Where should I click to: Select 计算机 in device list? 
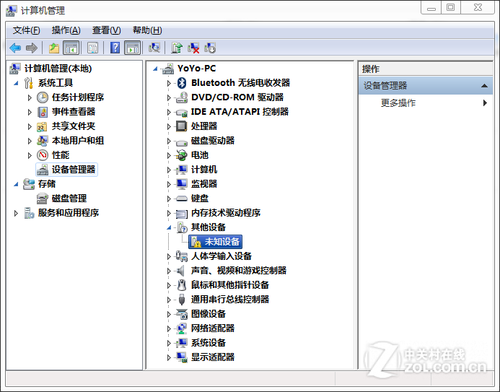[204, 169]
